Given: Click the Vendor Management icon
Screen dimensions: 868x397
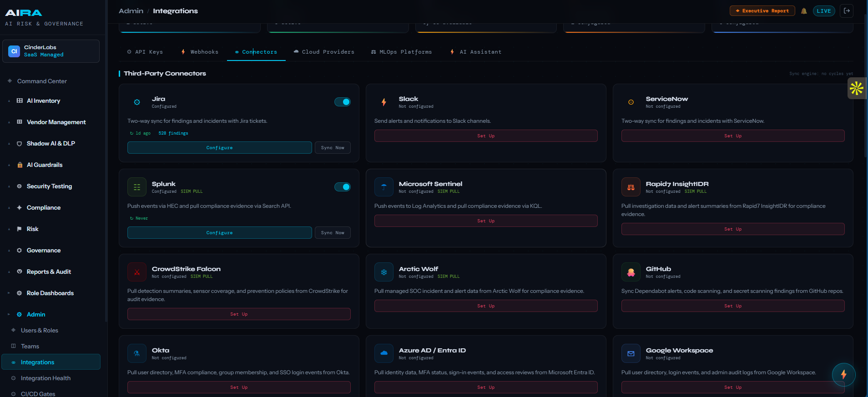Looking at the screenshot, I should tap(20, 122).
